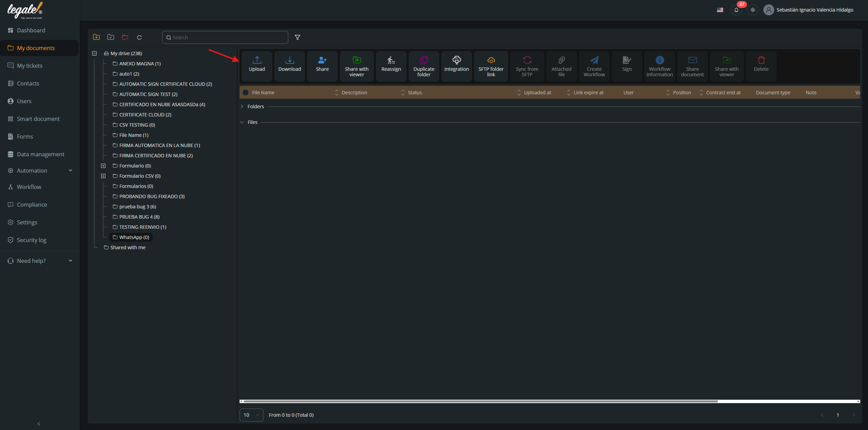The image size is (868, 430).
Task: Open the Smart document menu item
Action: [x=38, y=119]
